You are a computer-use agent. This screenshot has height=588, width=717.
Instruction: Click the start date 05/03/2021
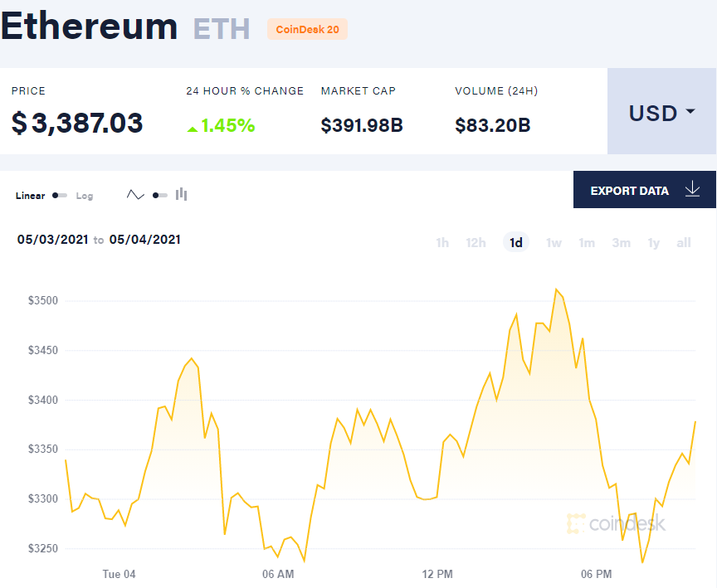53,239
